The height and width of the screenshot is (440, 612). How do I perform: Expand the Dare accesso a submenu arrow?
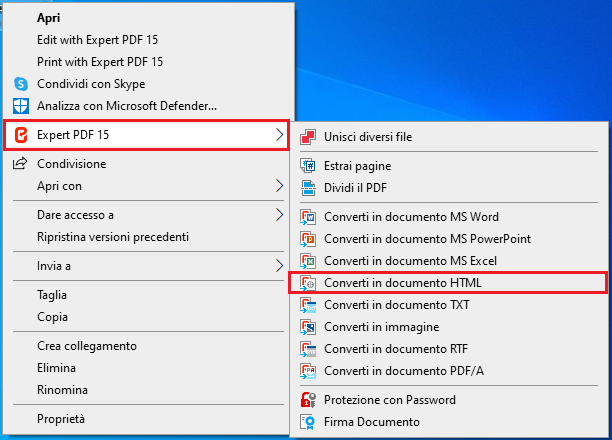[x=279, y=215]
